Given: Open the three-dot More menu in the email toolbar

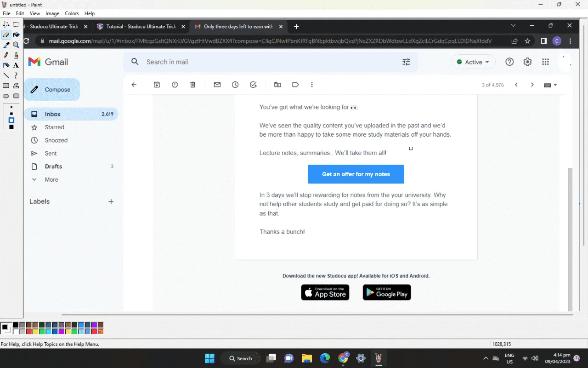Looking at the screenshot, I should point(312,85).
